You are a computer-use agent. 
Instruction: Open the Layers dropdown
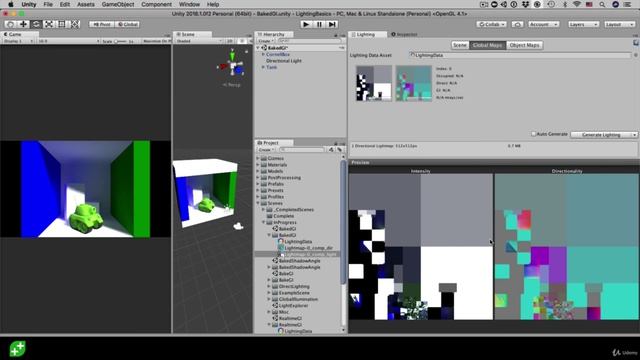(x=583, y=24)
